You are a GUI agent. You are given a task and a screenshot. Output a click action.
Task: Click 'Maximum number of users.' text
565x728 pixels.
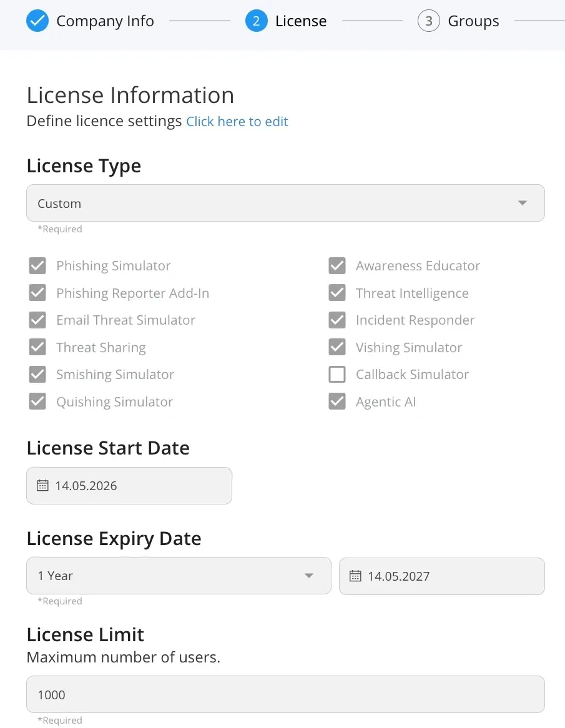pyautogui.click(x=124, y=657)
